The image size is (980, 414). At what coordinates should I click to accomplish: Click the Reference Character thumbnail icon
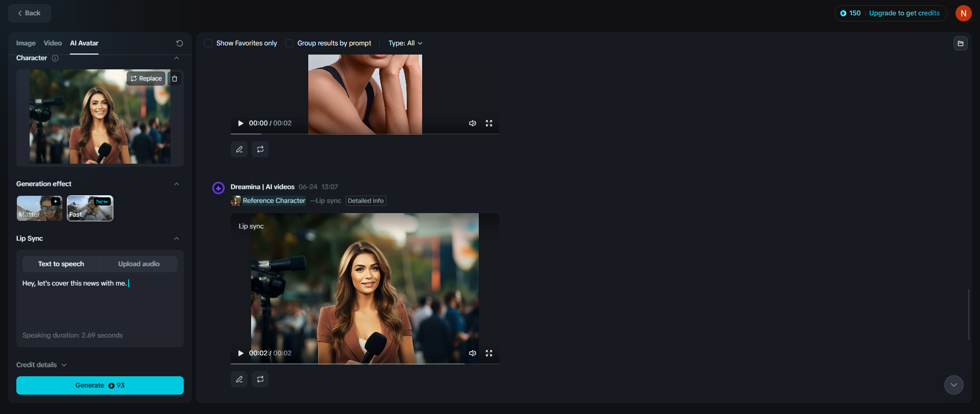point(236,201)
